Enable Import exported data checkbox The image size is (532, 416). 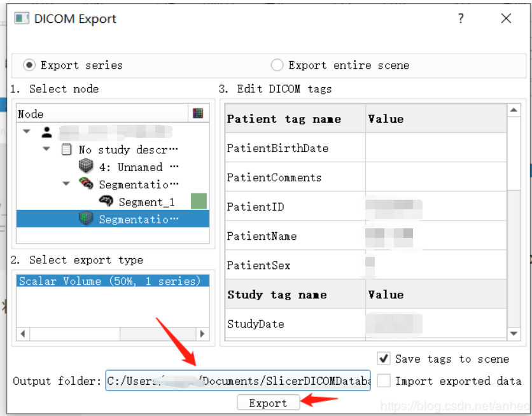click(384, 380)
